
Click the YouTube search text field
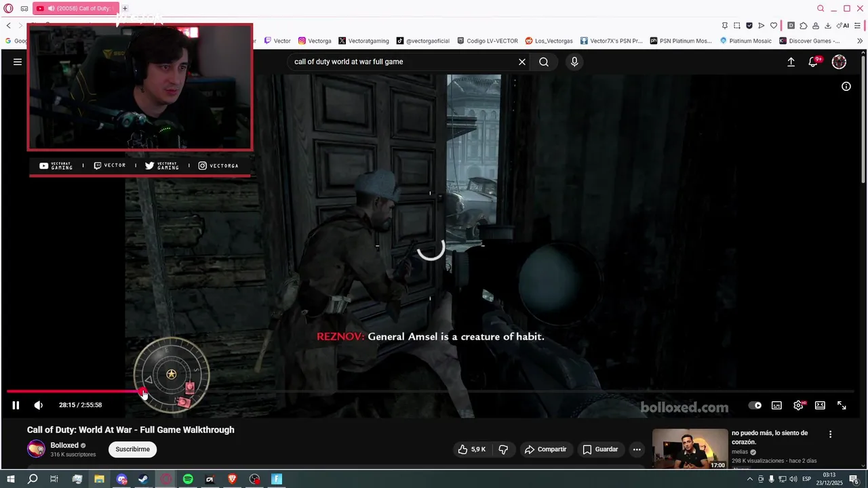(403, 62)
